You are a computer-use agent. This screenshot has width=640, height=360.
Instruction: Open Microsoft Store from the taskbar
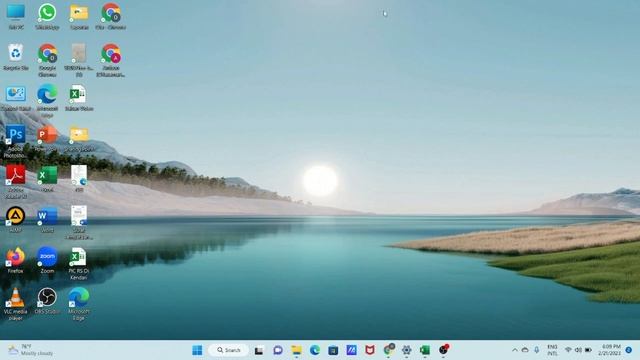point(333,350)
